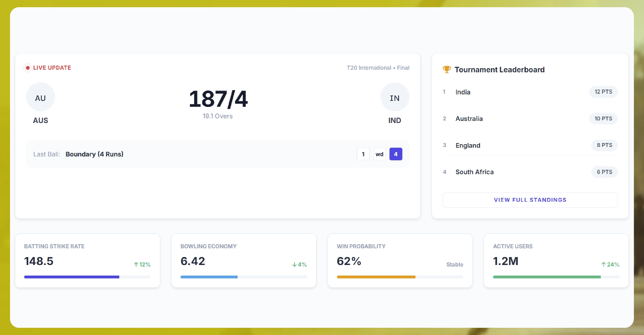Toggle the highlighted purple 4 ball badge
The height and width of the screenshot is (335, 644).
tap(396, 154)
